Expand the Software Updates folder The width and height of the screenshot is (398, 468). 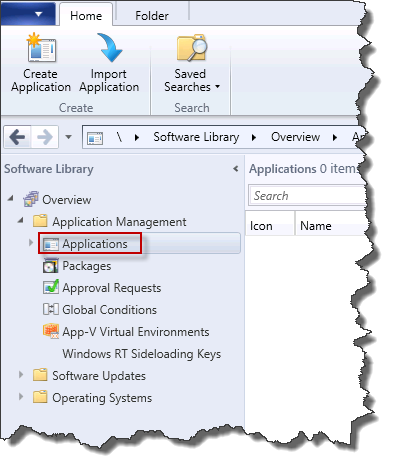21,375
